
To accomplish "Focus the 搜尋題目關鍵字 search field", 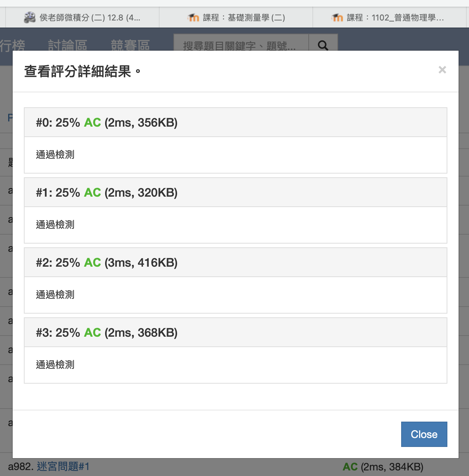I will point(241,45).
